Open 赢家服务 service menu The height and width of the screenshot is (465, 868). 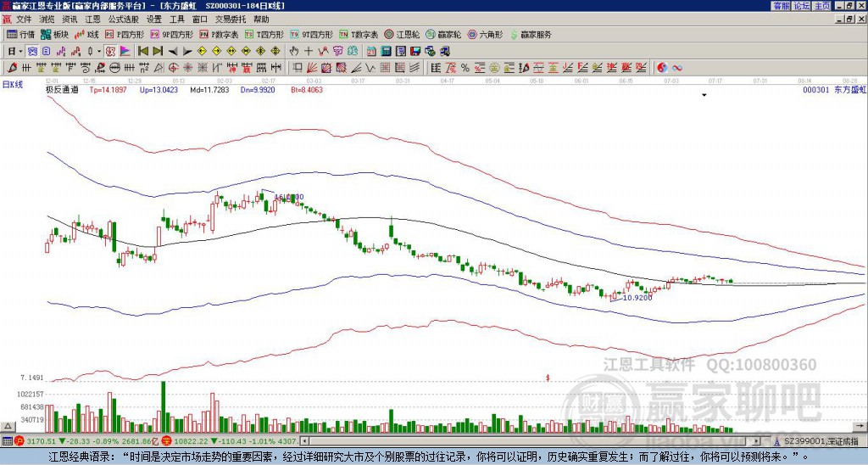pyautogui.click(x=531, y=34)
